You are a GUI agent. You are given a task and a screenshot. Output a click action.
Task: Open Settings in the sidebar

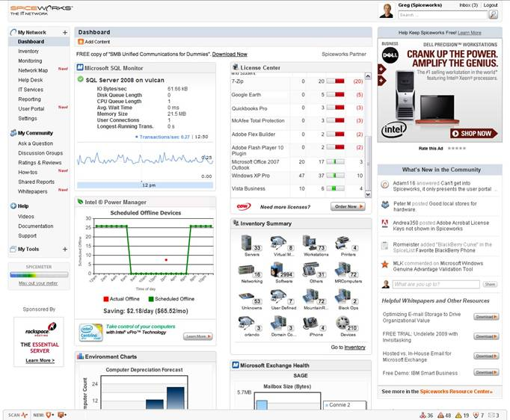tap(28, 118)
